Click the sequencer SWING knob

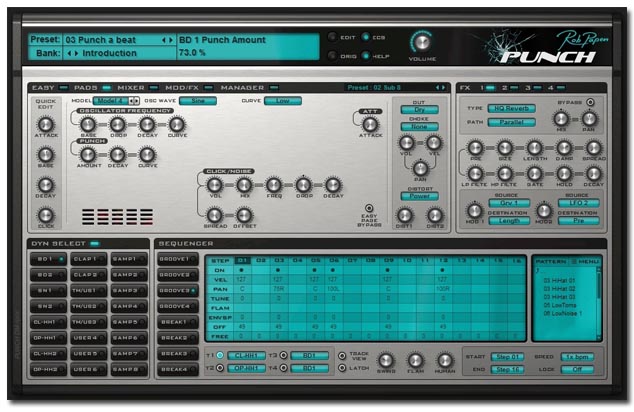tap(386, 360)
